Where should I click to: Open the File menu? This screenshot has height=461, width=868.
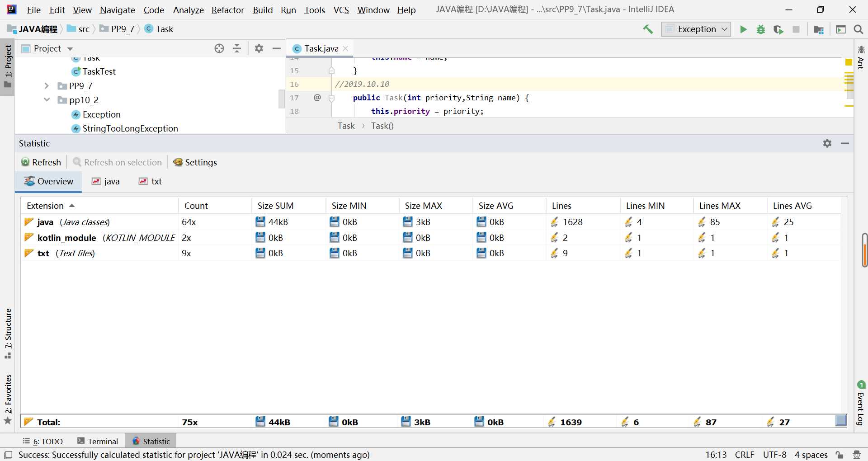click(x=34, y=9)
